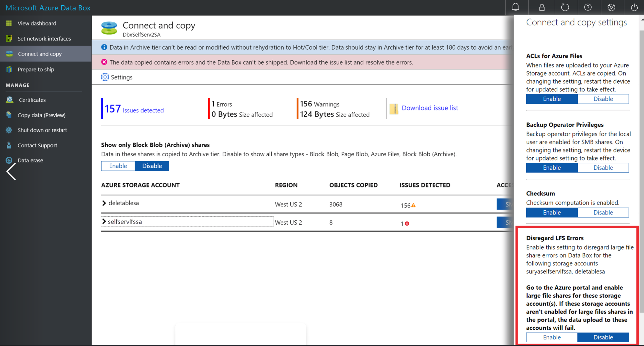Click the View dashboard icon
The image size is (644, 346).
[x=9, y=23]
